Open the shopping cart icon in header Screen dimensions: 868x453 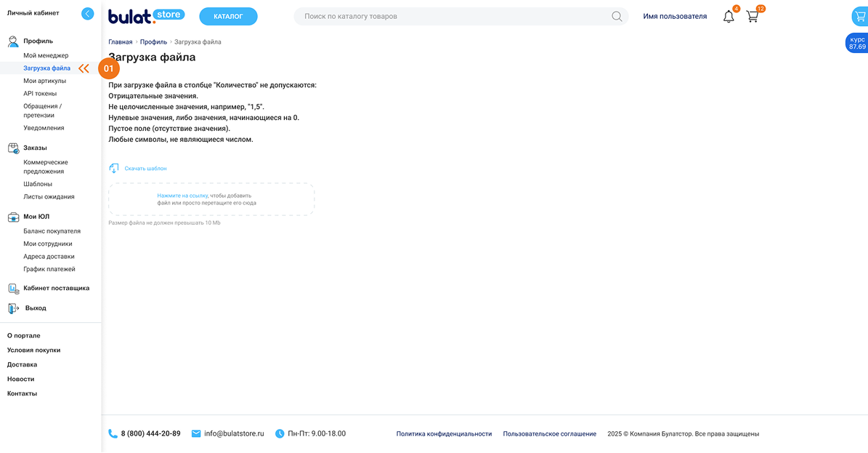(753, 16)
